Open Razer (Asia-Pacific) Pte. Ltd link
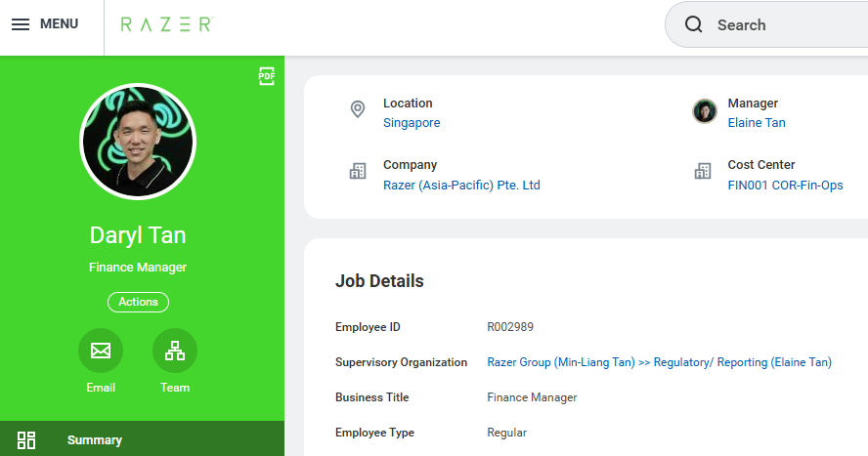This screenshot has height=456, width=868. [x=461, y=186]
